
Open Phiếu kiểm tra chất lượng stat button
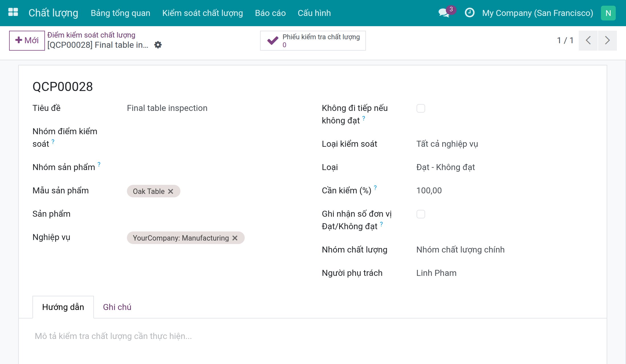(x=313, y=41)
